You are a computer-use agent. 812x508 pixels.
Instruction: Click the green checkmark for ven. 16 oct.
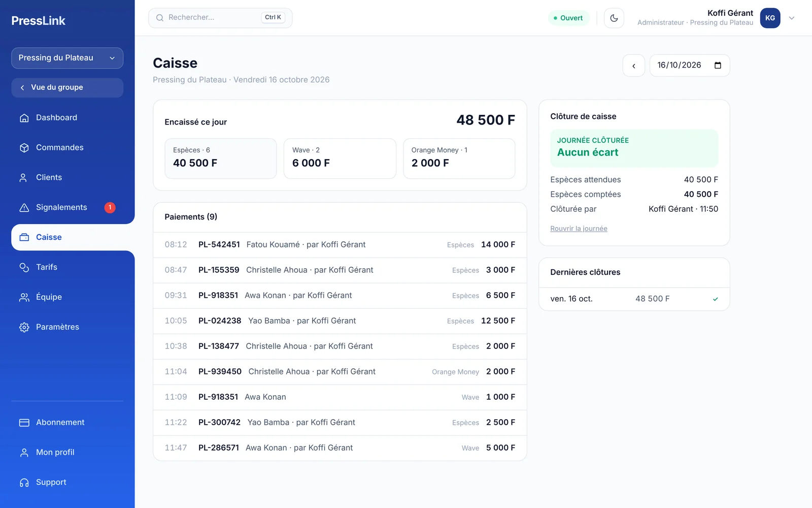[x=715, y=299]
